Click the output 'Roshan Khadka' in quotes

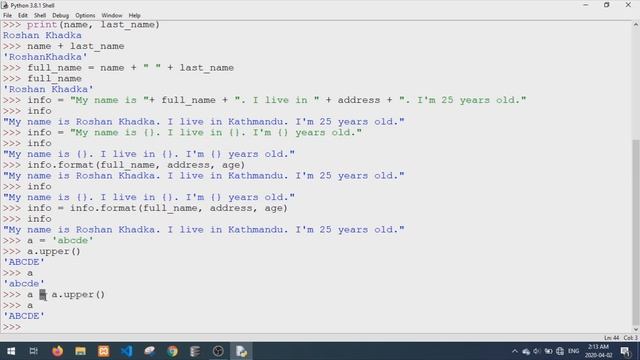48,89
